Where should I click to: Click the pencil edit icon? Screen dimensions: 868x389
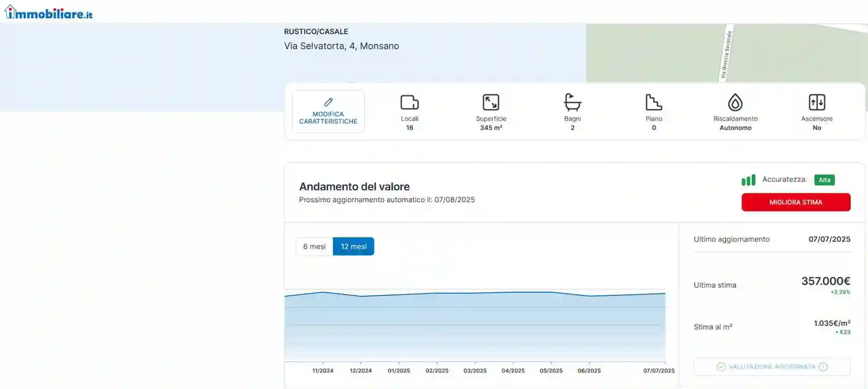328,102
